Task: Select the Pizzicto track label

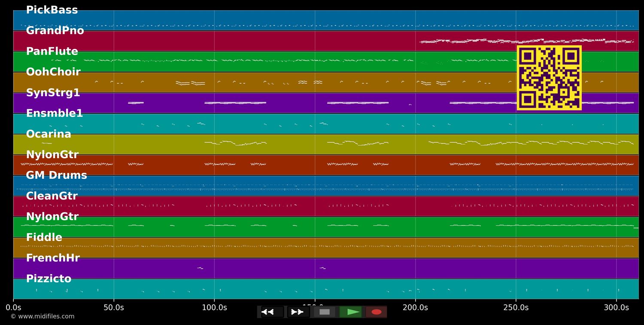Action: tap(49, 279)
